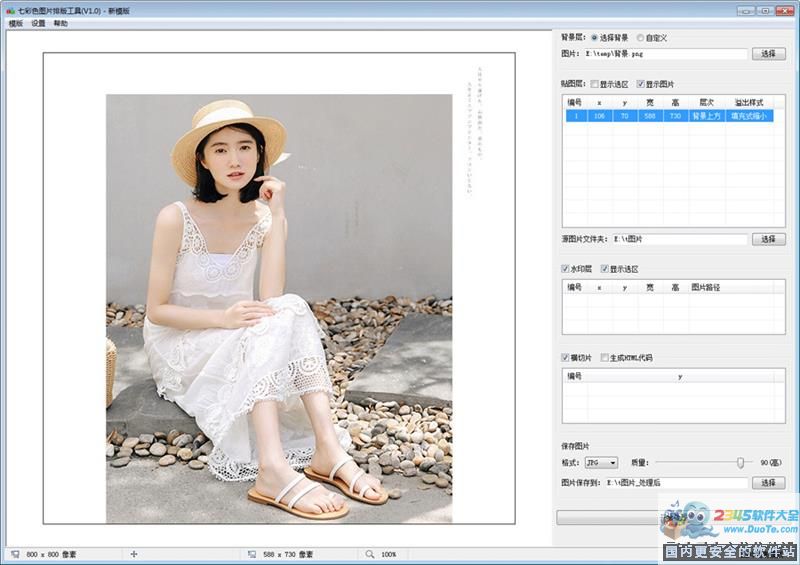This screenshot has width=800, height=565.
Task: Click the 源图片文件夹 path field
Action: tap(680, 239)
